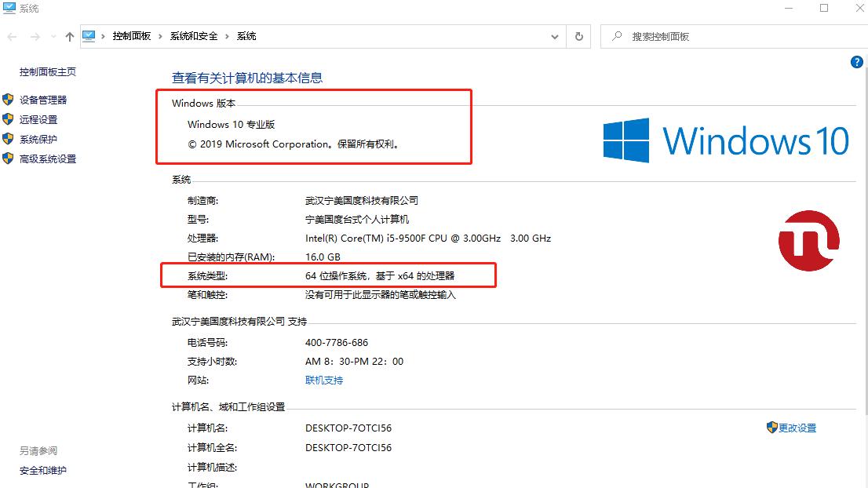
Task: Click the computer icon in address bar
Action: (89, 36)
